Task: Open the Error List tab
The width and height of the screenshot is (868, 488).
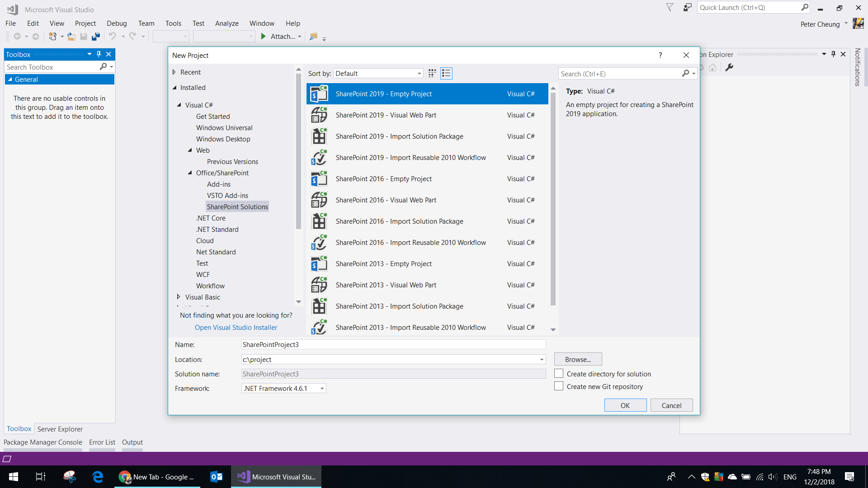Action: [x=102, y=442]
